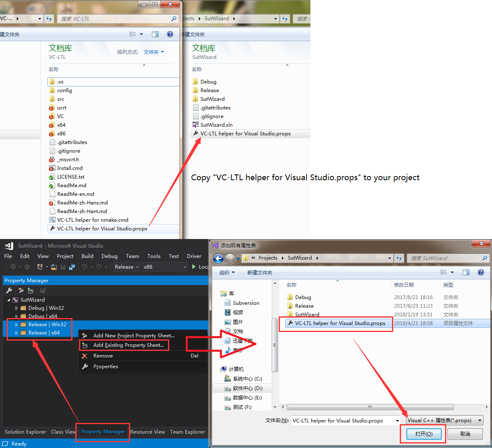Click the refresh icon beside the dialog address bar
This screenshot has height=448, width=492.
click(x=399, y=258)
